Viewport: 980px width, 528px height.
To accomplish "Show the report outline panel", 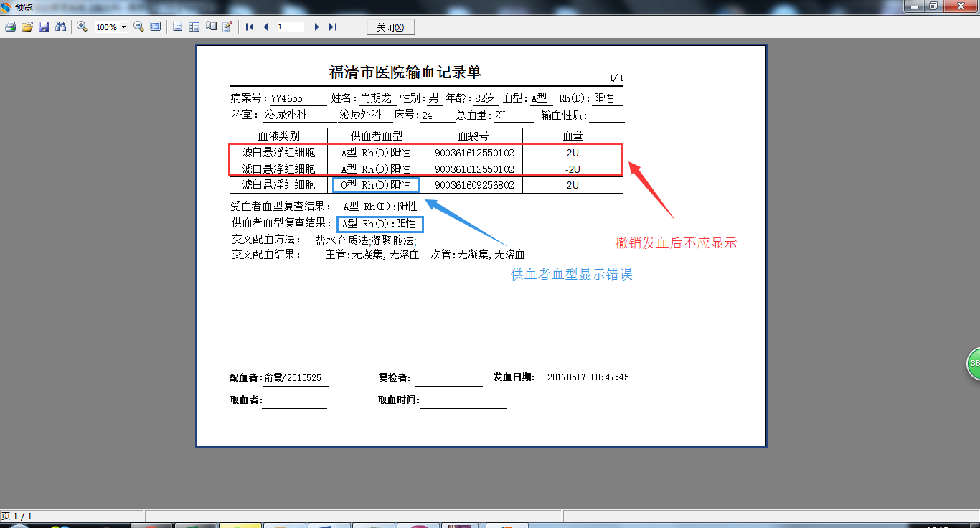I will pos(178,27).
